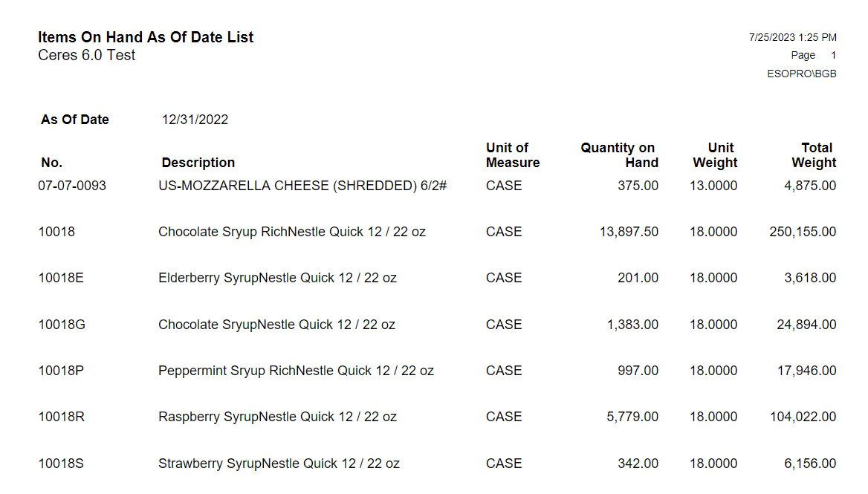This screenshot has width=868, height=494.
Task: Click the Total Weight column header
Action: [x=814, y=155]
